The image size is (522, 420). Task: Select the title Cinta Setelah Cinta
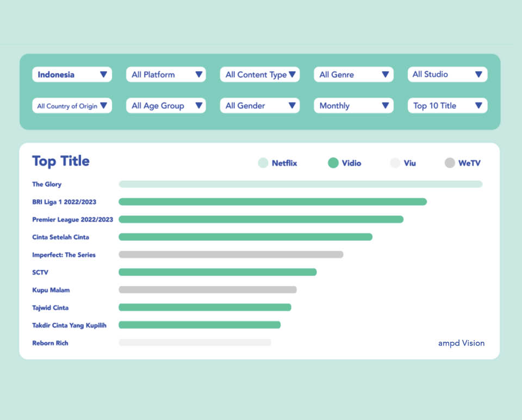(x=60, y=237)
